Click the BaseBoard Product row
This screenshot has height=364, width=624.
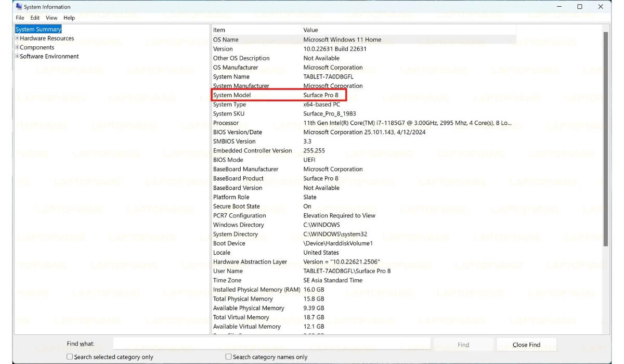coord(364,178)
